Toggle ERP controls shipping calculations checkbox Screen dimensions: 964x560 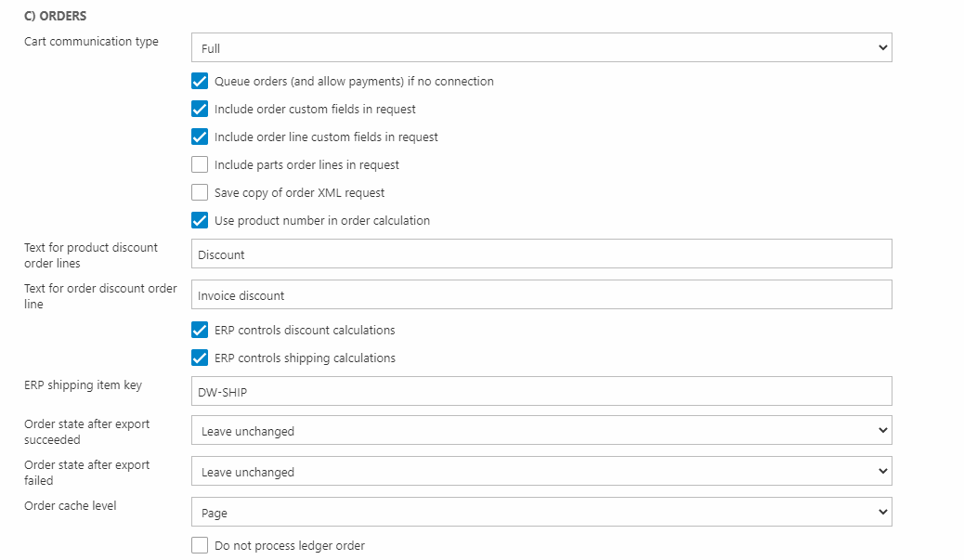point(200,358)
